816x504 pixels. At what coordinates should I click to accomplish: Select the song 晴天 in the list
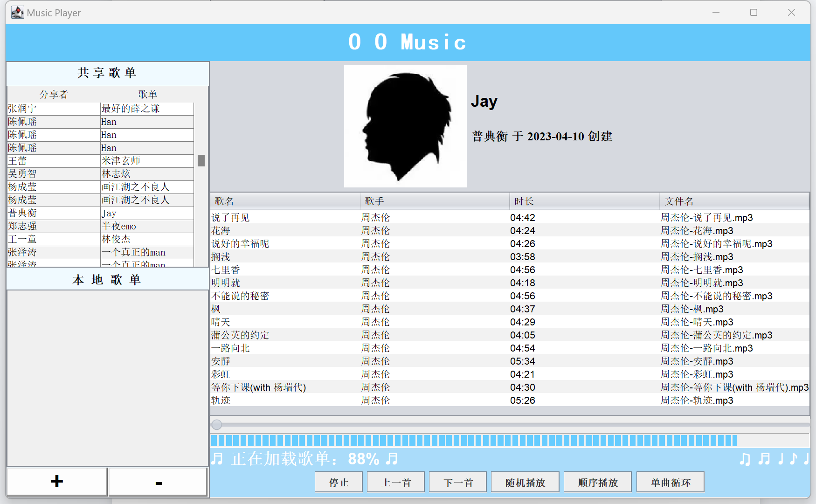pos(221,322)
